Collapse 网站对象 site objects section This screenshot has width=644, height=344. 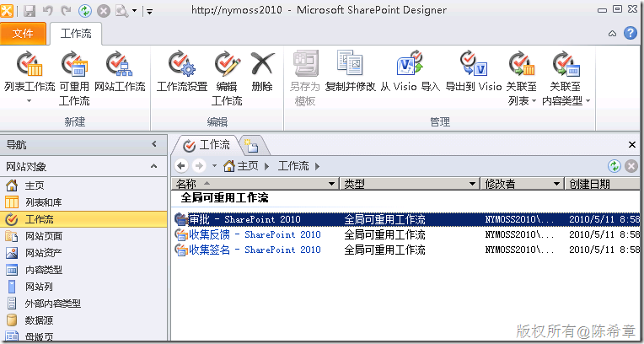coord(153,166)
